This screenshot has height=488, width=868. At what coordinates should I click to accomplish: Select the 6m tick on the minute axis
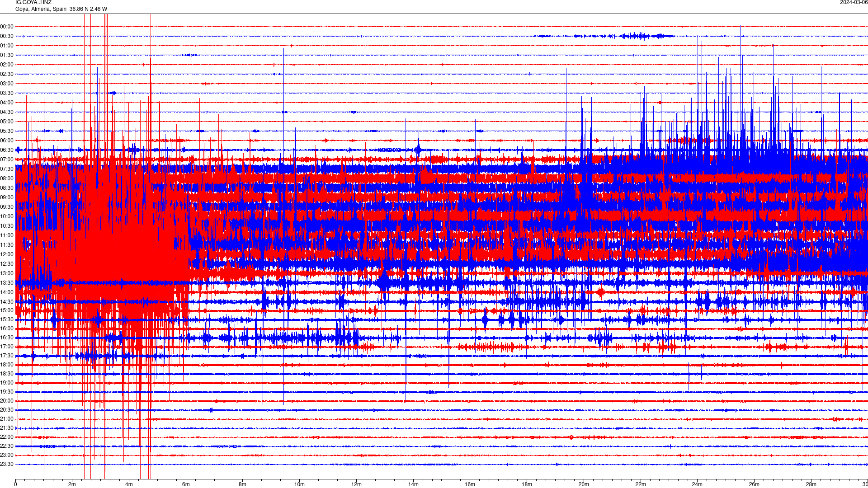[x=186, y=484]
